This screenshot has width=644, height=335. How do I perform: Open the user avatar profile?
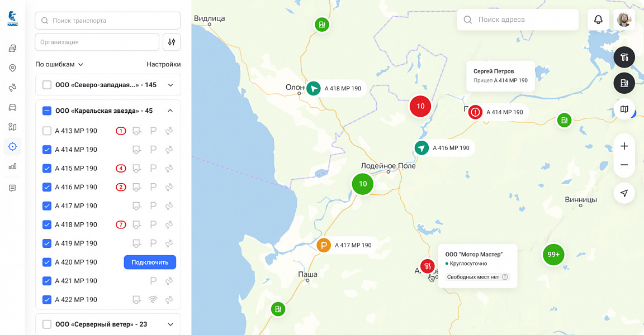pyautogui.click(x=624, y=20)
